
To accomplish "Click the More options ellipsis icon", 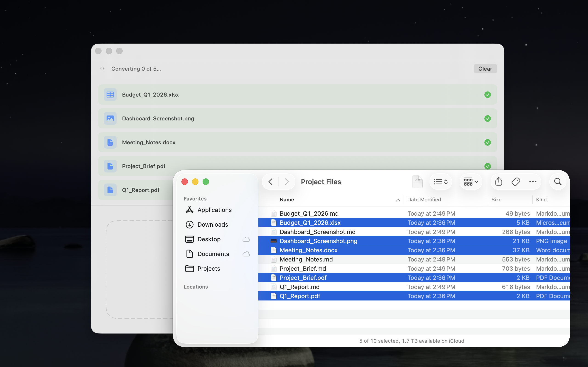I will pos(533,182).
